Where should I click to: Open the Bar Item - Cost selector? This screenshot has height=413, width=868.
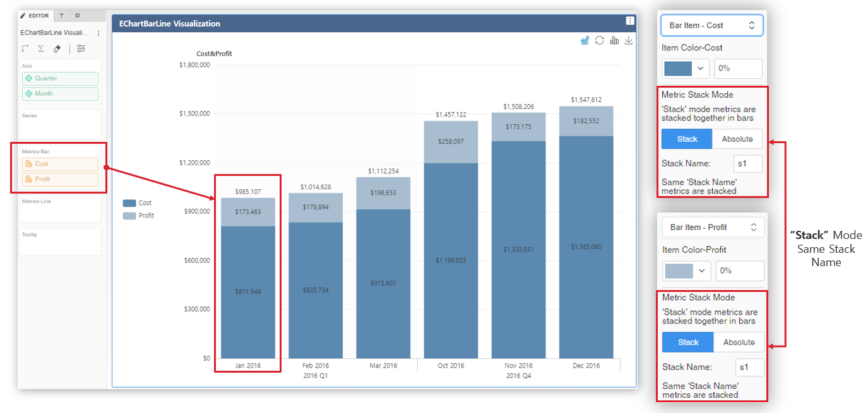(x=711, y=25)
